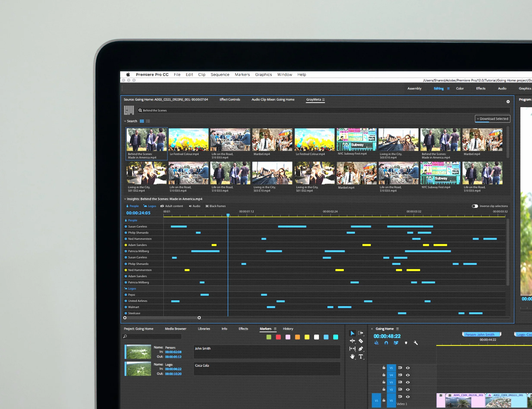Pick the red marker color swatch
Viewport: 532px width, 409px height.
pos(279,337)
